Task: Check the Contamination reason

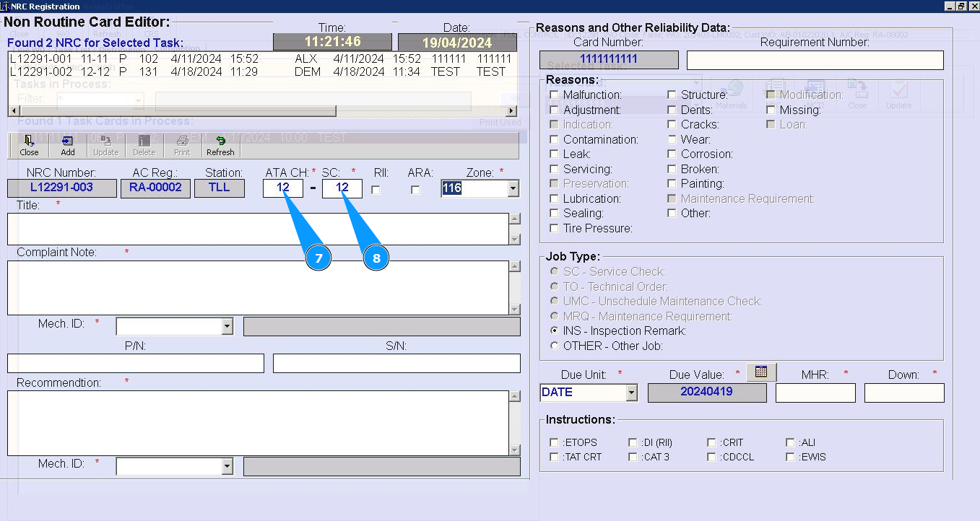Action: [x=554, y=139]
